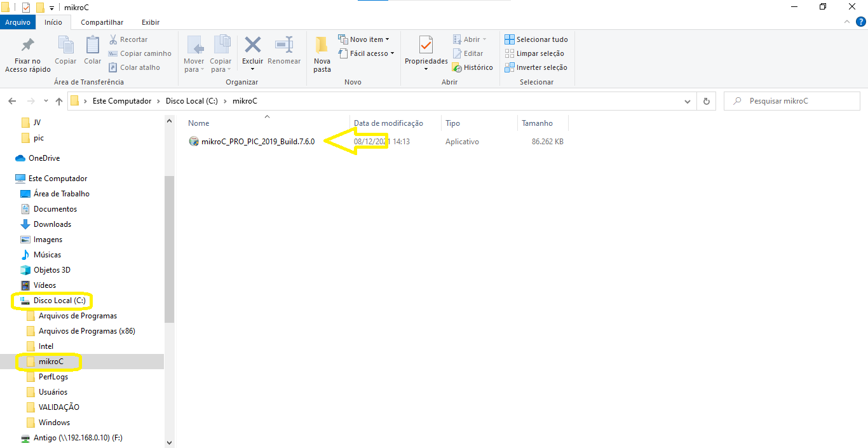Click the Pesquisar mikroC search field

pyautogui.click(x=794, y=101)
